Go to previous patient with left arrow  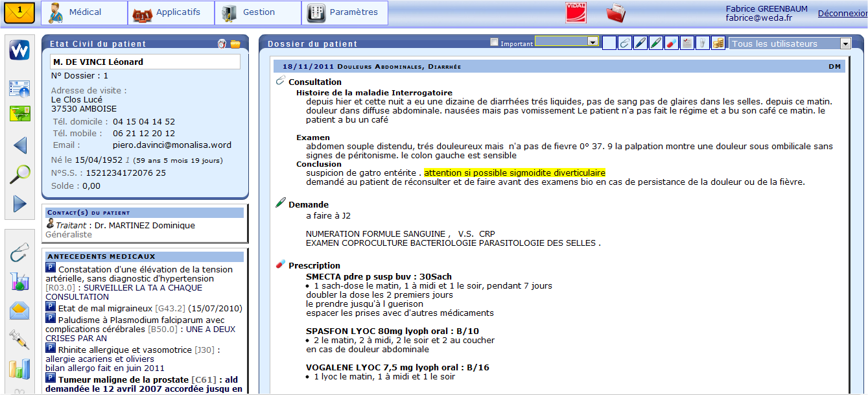19,145
